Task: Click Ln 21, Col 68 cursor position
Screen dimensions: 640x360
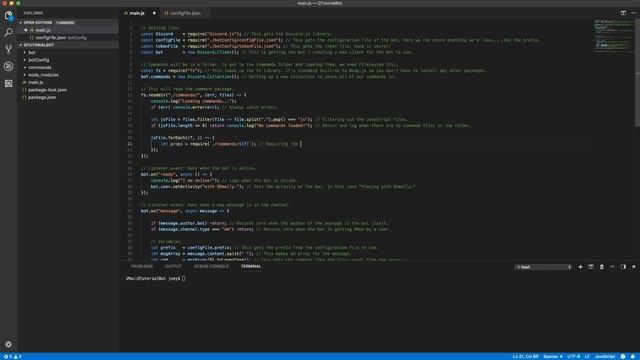Action: coord(525,356)
